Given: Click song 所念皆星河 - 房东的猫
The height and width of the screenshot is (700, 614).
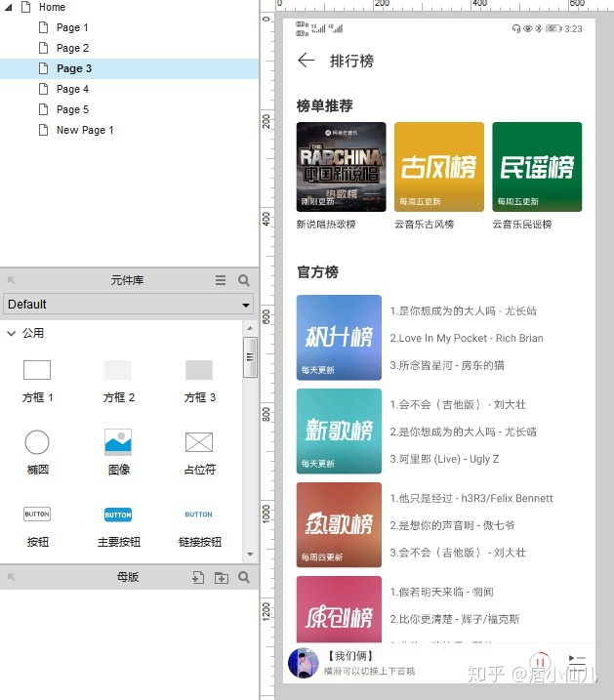Looking at the screenshot, I should [x=447, y=366].
